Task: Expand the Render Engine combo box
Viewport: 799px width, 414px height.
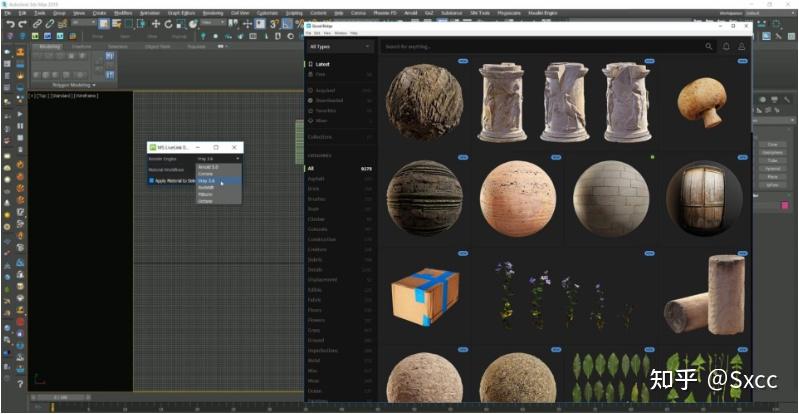Action: [x=218, y=158]
